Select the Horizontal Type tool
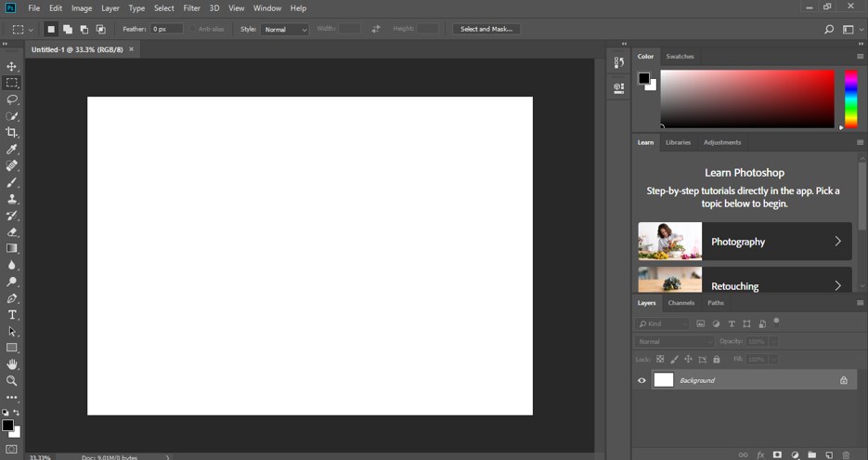868x460 pixels. [x=12, y=315]
